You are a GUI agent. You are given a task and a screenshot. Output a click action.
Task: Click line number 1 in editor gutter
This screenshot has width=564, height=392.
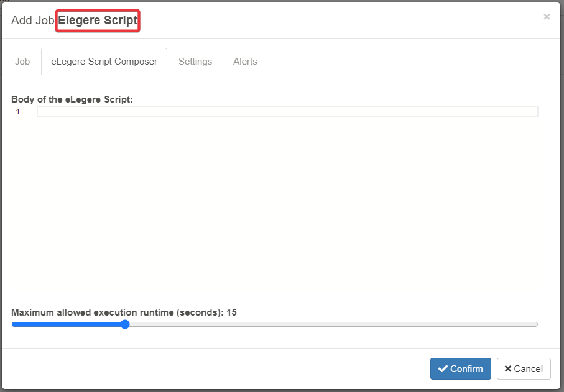(x=18, y=112)
